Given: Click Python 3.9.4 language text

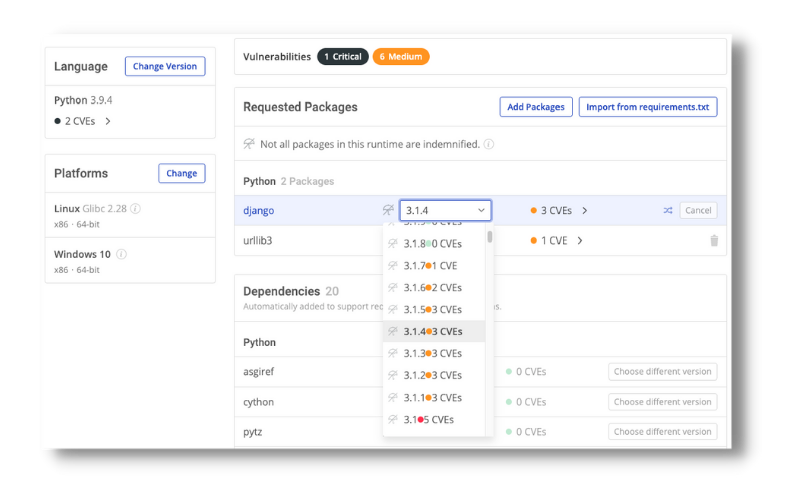Looking at the screenshot, I should pyautogui.click(x=83, y=100).
